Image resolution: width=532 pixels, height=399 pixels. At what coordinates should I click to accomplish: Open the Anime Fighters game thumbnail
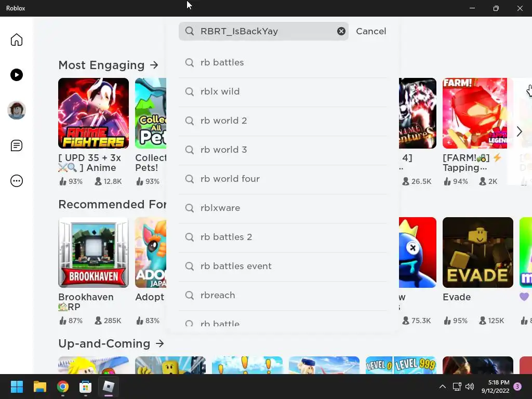[x=94, y=113]
